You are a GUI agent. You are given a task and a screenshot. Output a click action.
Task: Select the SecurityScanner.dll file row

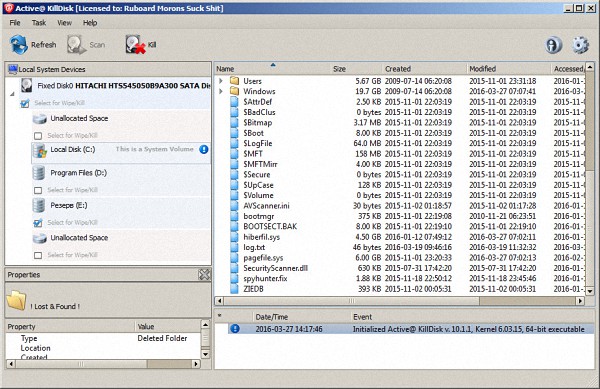pos(399,268)
